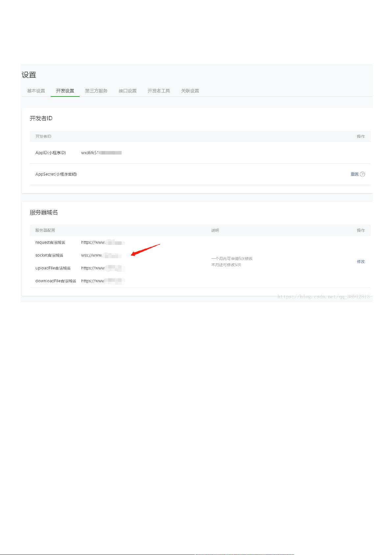The width and height of the screenshot is (392, 555).
Task: Click the 说明 column header
Action: (x=215, y=230)
